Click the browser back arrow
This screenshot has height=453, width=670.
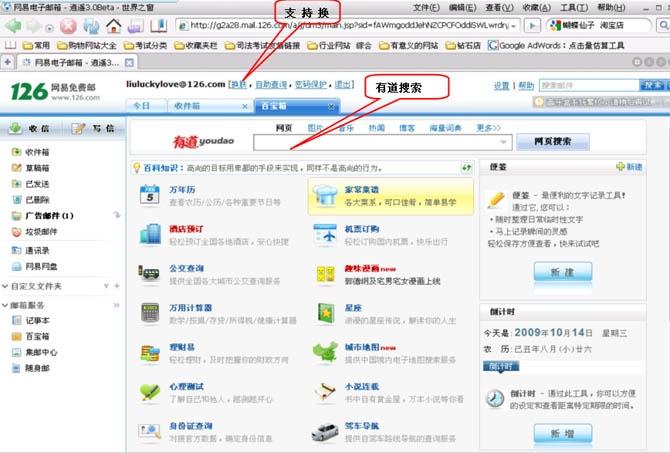coord(12,26)
